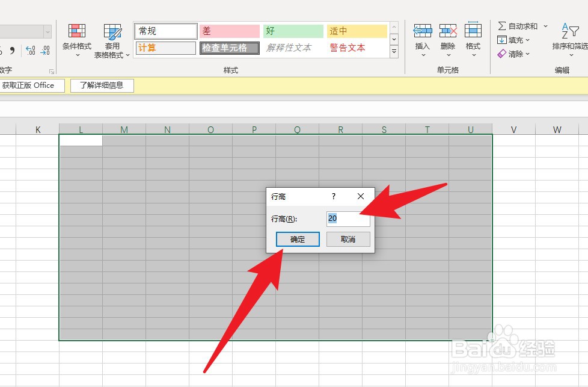
Task: Click the Clear eraser icon
Action: tap(502, 54)
